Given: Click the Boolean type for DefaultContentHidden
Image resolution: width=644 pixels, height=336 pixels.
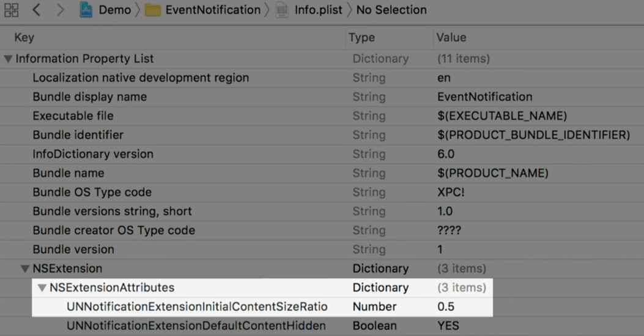Looking at the screenshot, I should [374, 326].
